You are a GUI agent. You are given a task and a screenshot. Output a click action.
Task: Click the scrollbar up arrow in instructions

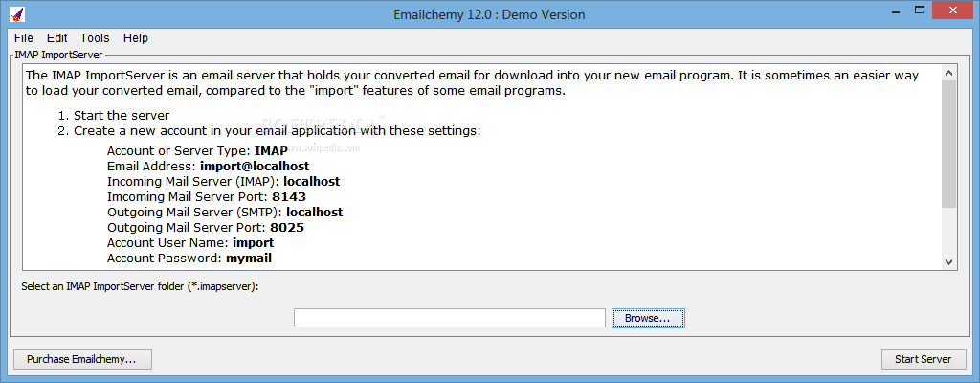point(948,73)
